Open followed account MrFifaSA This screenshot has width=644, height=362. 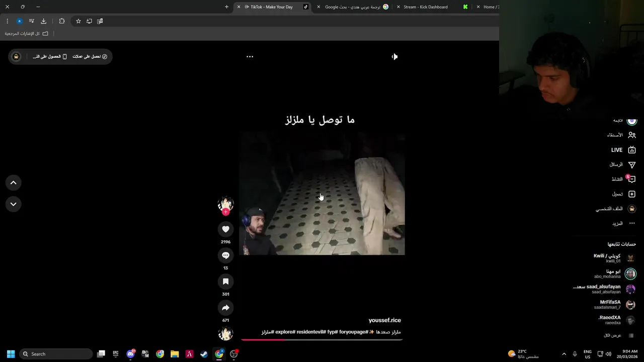pos(615,305)
